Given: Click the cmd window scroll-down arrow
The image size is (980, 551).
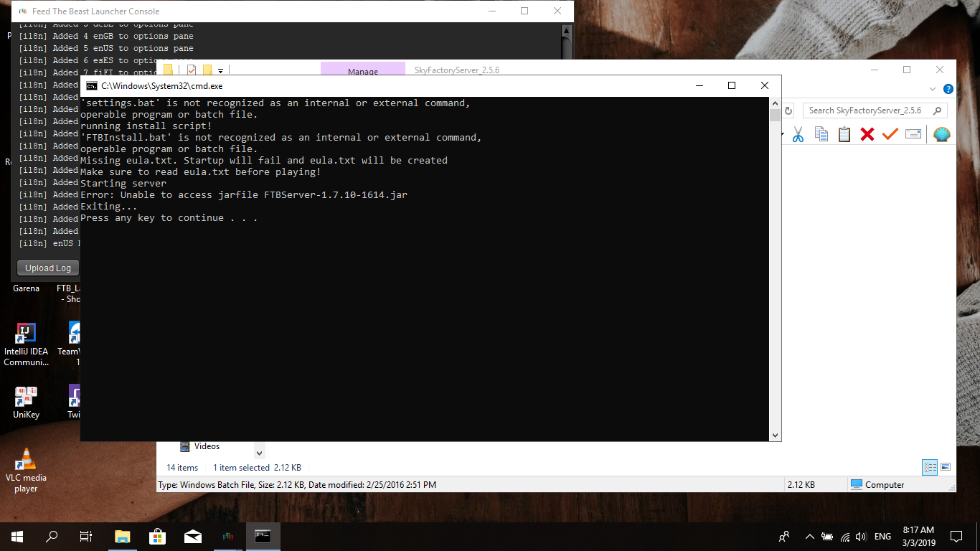Looking at the screenshot, I should click(775, 435).
